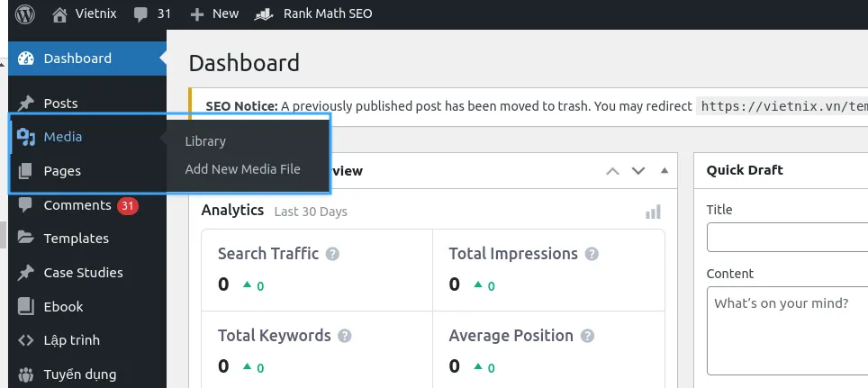
Task: Click the comment bubble icon in admin bar
Action: (x=140, y=14)
